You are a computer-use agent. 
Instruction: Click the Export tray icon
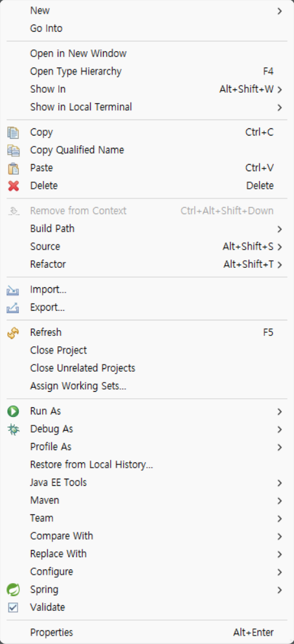[13, 307]
